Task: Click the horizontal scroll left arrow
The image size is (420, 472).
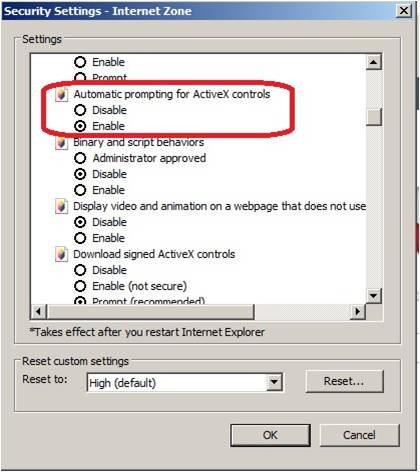Action: pos(39,312)
